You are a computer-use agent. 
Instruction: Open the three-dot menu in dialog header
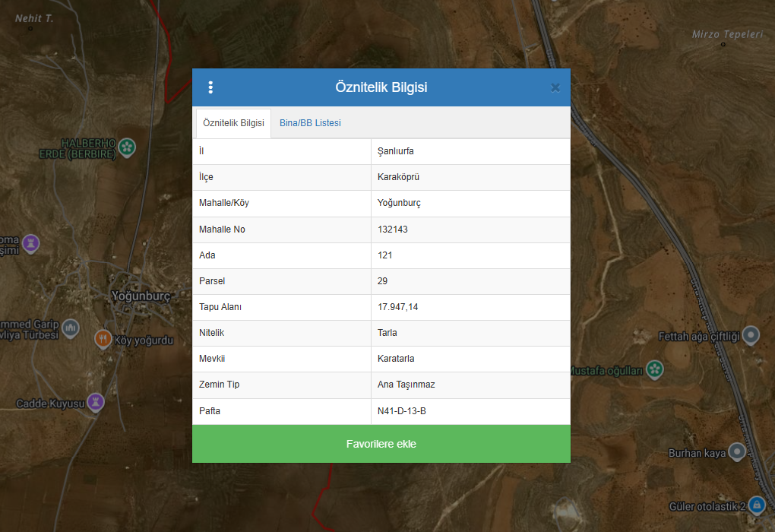pos(210,87)
